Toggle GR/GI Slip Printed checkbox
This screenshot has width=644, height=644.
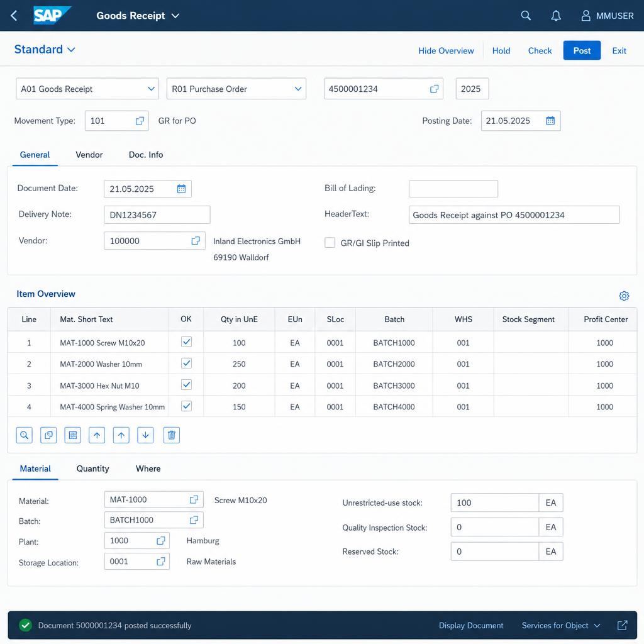(x=330, y=243)
